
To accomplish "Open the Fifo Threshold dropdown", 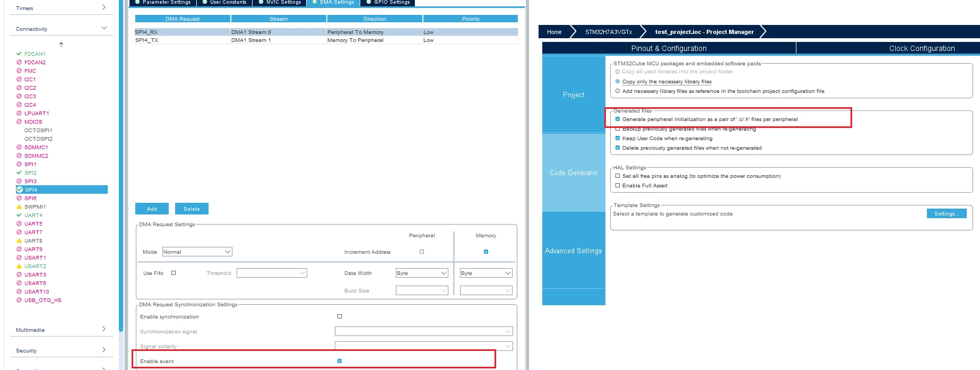I will coord(272,273).
